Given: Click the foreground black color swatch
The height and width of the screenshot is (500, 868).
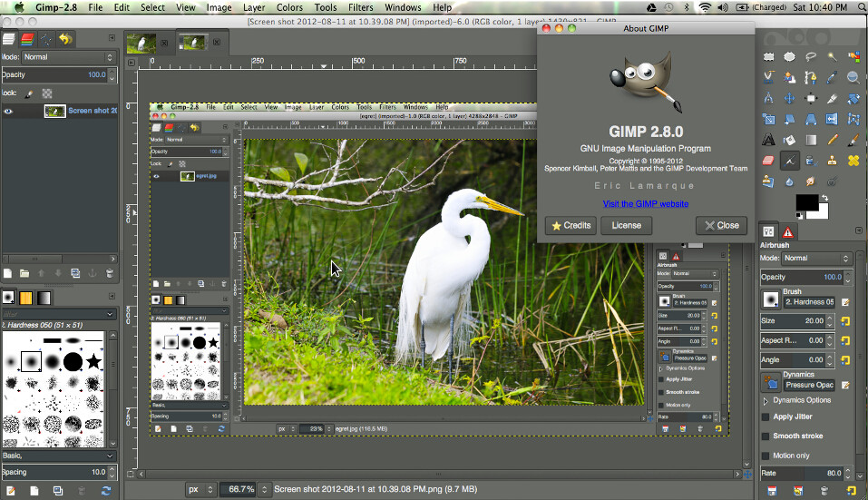Looking at the screenshot, I should click(x=806, y=202).
